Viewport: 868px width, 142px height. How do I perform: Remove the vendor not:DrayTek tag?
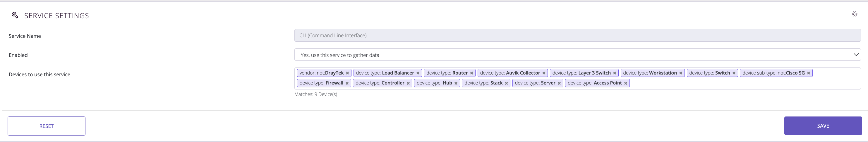tap(347, 73)
